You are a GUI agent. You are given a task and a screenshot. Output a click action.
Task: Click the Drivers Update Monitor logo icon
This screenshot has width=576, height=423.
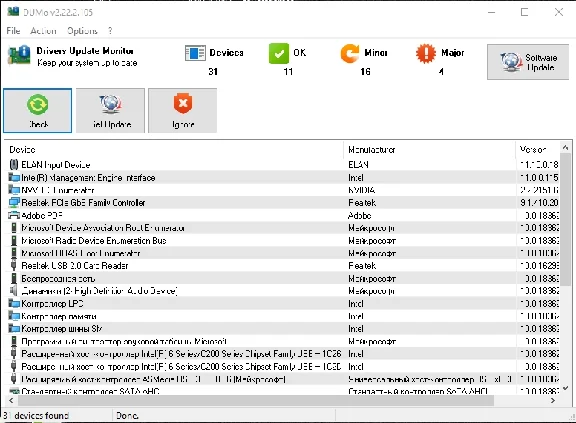(x=19, y=55)
